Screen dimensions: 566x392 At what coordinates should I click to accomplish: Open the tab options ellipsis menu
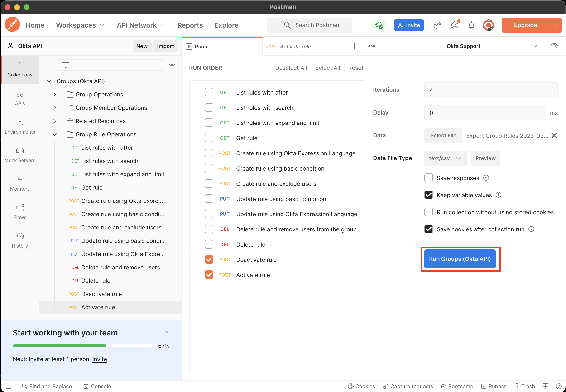(x=371, y=46)
